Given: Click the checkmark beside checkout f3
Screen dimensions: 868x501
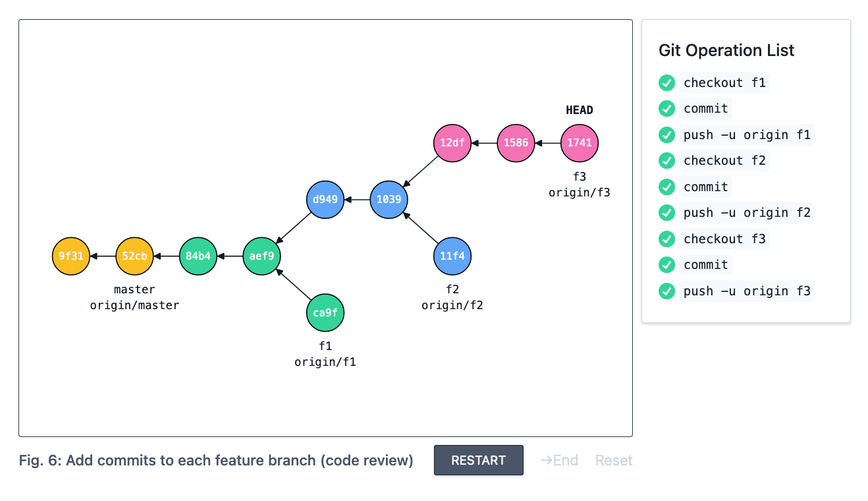Looking at the screenshot, I should [x=667, y=239].
